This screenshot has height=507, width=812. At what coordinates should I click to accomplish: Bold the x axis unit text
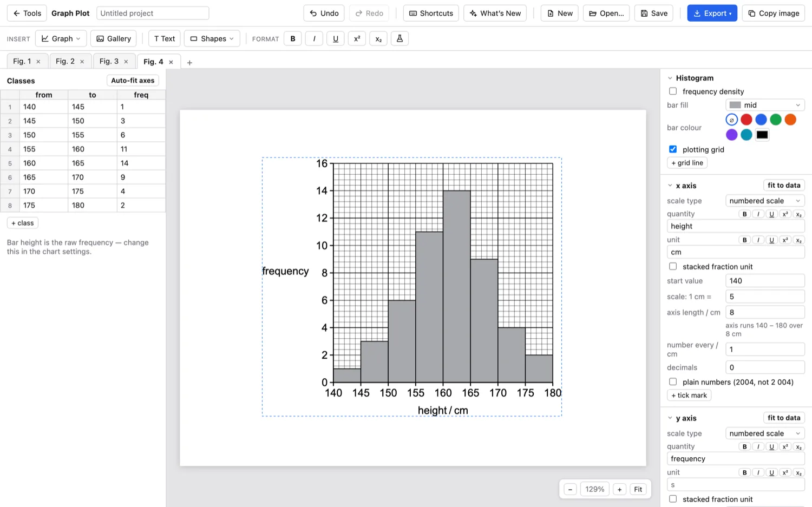pyautogui.click(x=745, y=240)
